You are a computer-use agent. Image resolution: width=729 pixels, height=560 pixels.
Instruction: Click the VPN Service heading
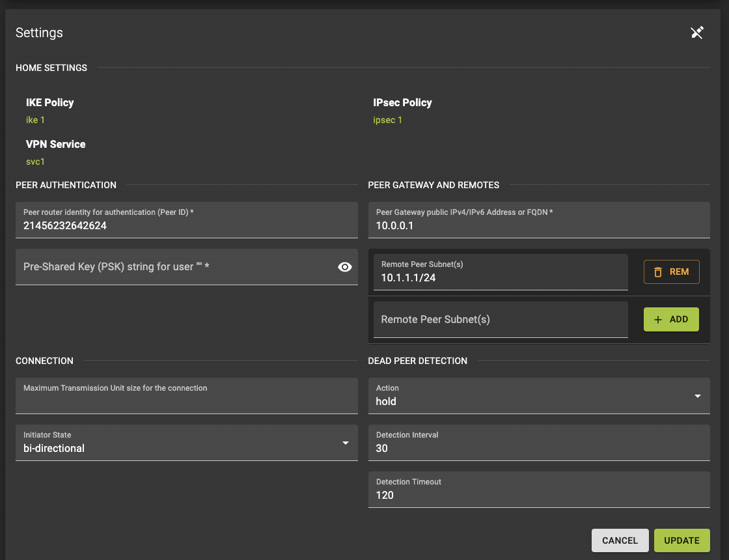pyautogui.click(x=55, y=144)
